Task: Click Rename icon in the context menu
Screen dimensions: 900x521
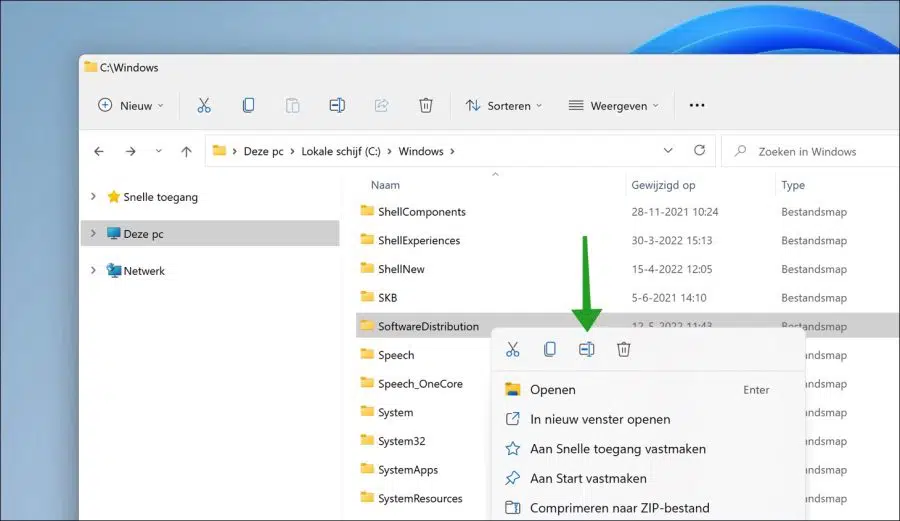Action: (587, 349)
